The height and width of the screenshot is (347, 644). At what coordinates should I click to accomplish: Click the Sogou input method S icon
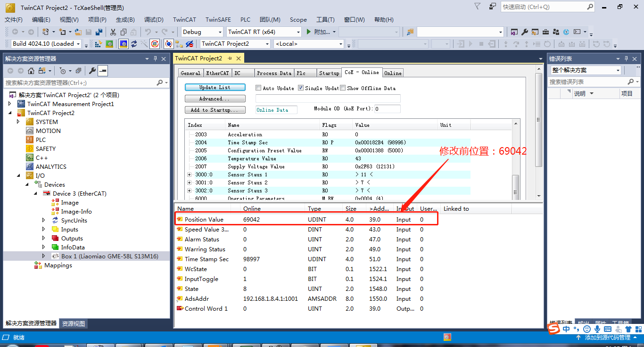point(554,329)
